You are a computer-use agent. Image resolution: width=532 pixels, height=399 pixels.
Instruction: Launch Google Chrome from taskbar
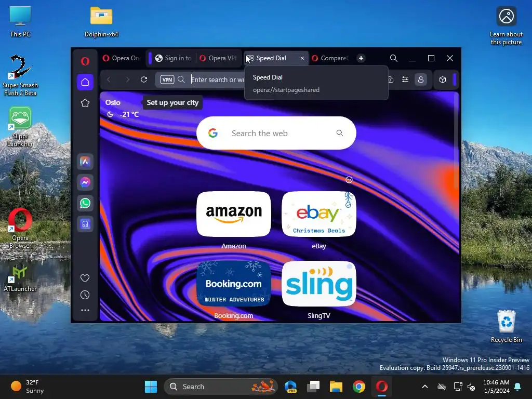(x=358, y=387)
